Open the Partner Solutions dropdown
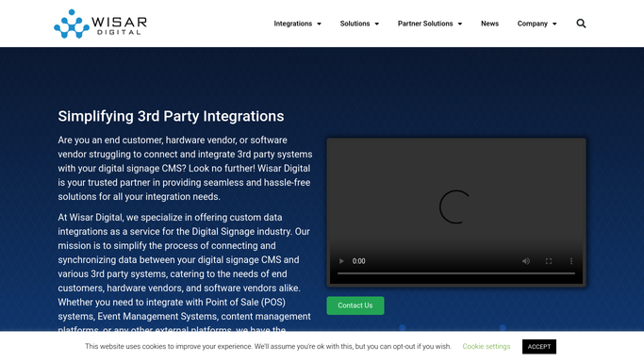Image resolution: width=644 pixels, height=362 pixels. 430,24
